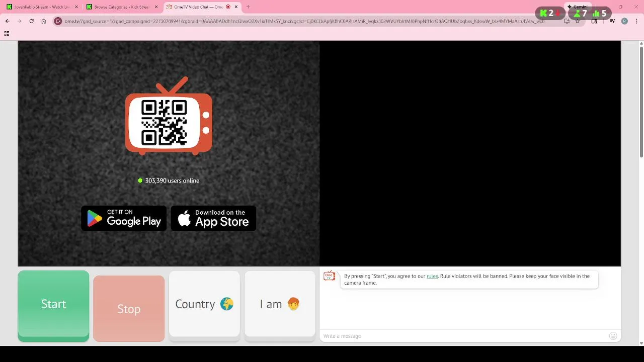Close the OmeTV Video Chat tab
Viewport: 644px width, 362px height.
pyautogui.click(x=236, y=7)
